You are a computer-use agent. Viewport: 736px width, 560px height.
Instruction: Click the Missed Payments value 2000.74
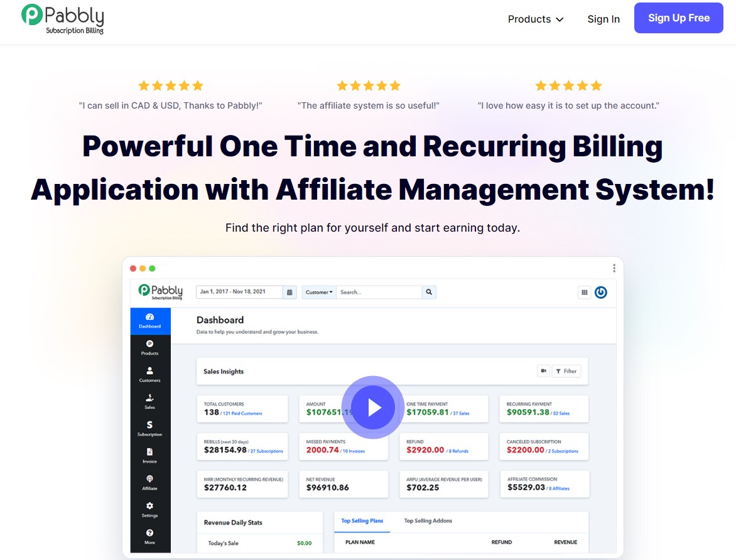coord(322,450)
